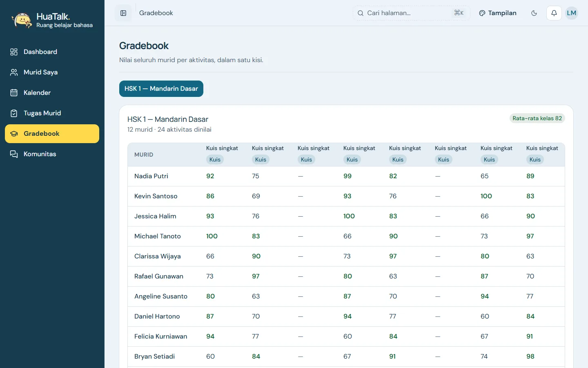Toggle the sidebar collapse icon
This screenshot has height=368, width=588.
point(123,13)
